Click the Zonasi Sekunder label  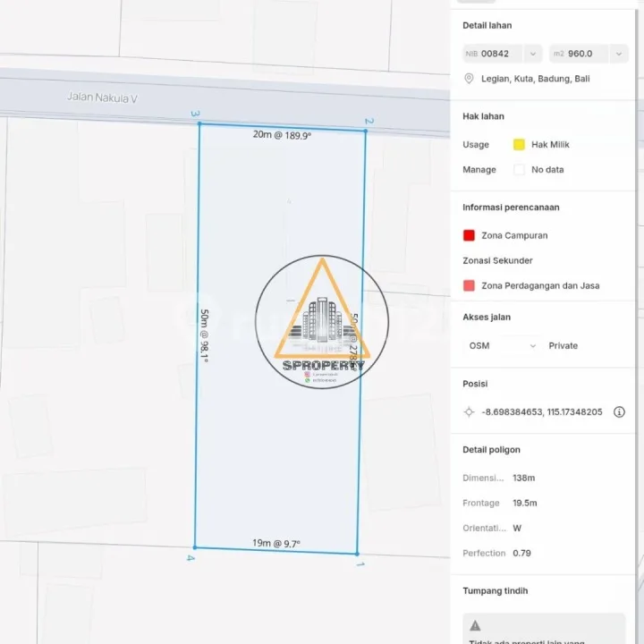[497, 260]
